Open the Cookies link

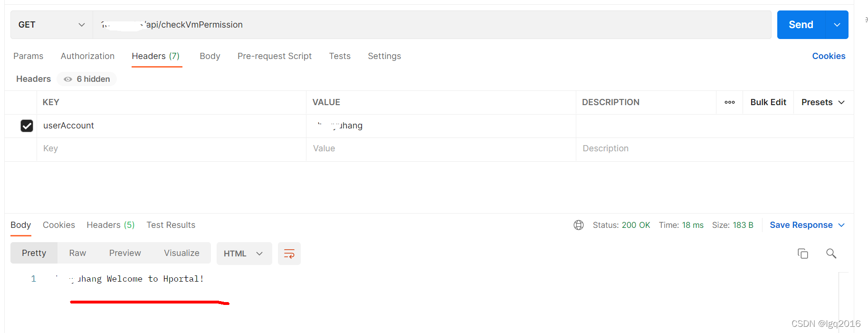pos(828,56)
